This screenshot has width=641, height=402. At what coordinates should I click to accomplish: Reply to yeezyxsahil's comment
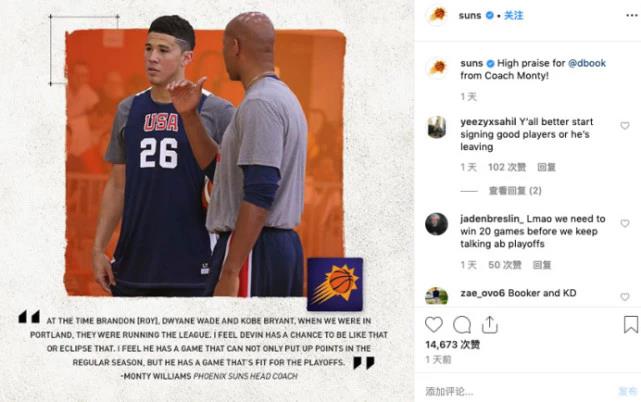[546, 167]
